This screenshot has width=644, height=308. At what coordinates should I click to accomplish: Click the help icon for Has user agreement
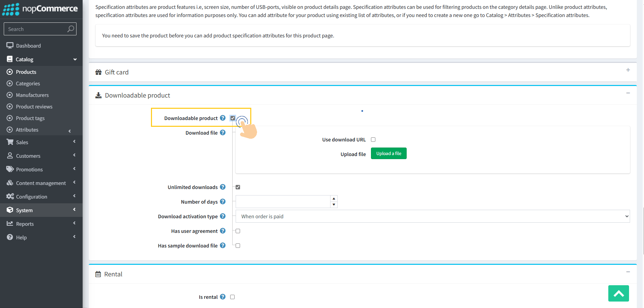click(x=223, y=231)
